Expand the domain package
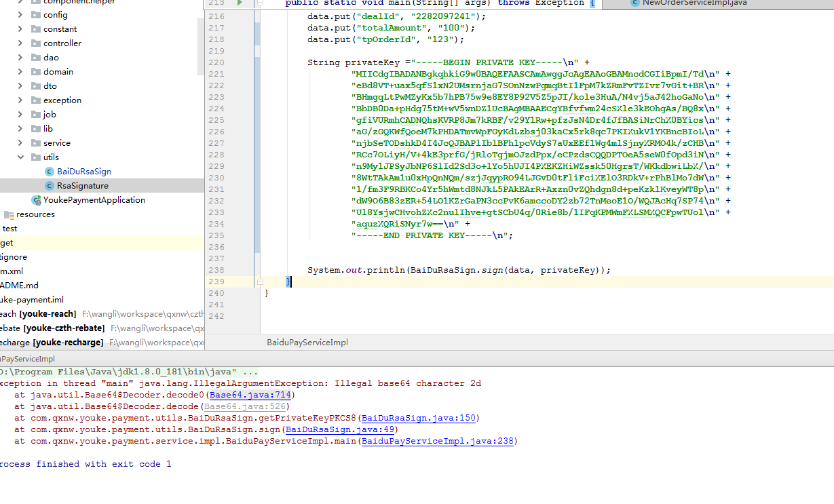 click(x=20, y=72)
